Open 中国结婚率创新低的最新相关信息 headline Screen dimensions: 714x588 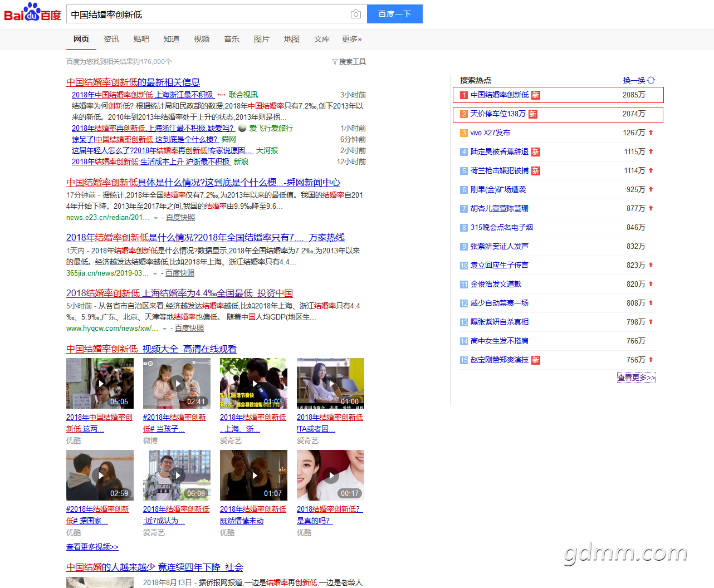(x=133, y=82)
